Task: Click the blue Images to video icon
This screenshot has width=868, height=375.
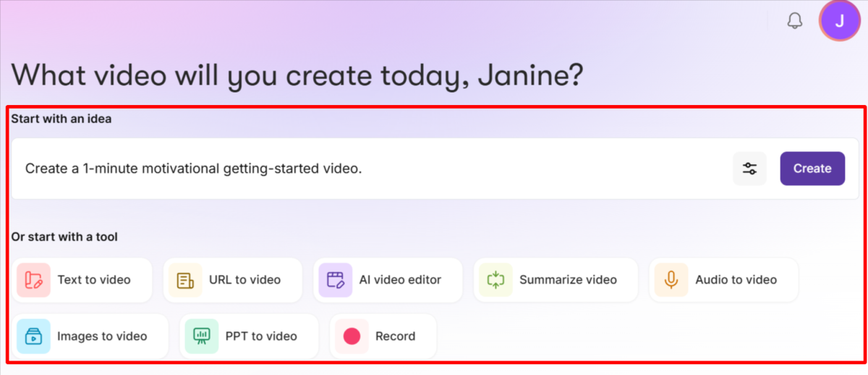Action: 33,336
